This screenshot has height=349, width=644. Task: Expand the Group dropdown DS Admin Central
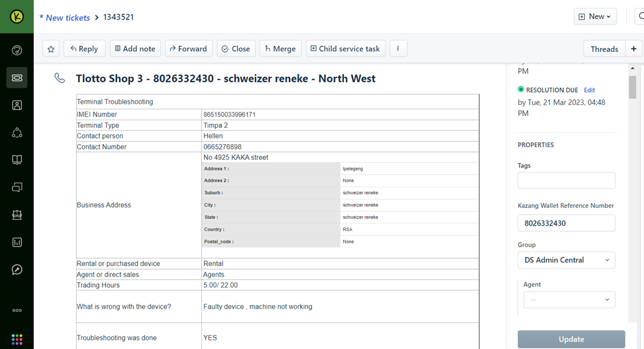pos(567,260)
